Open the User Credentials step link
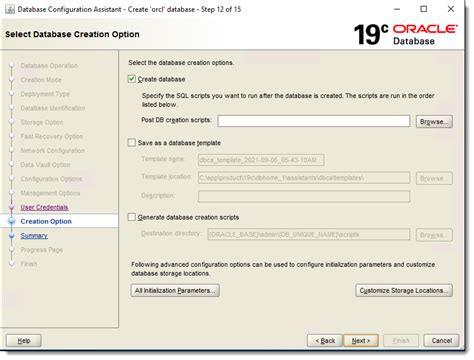The height and width of the screenshot is (360, 474). pyautogui.click(x=44, y=207)
